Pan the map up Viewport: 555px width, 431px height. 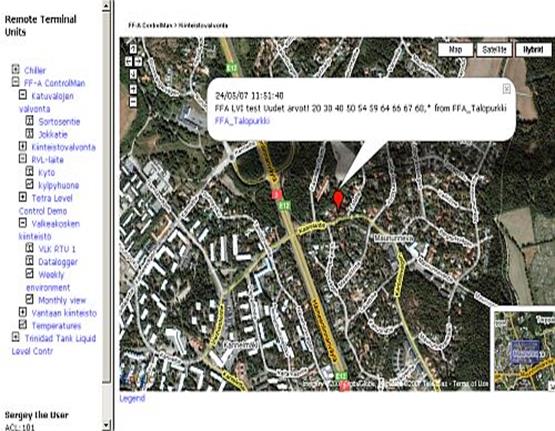[x=133, y=48]
